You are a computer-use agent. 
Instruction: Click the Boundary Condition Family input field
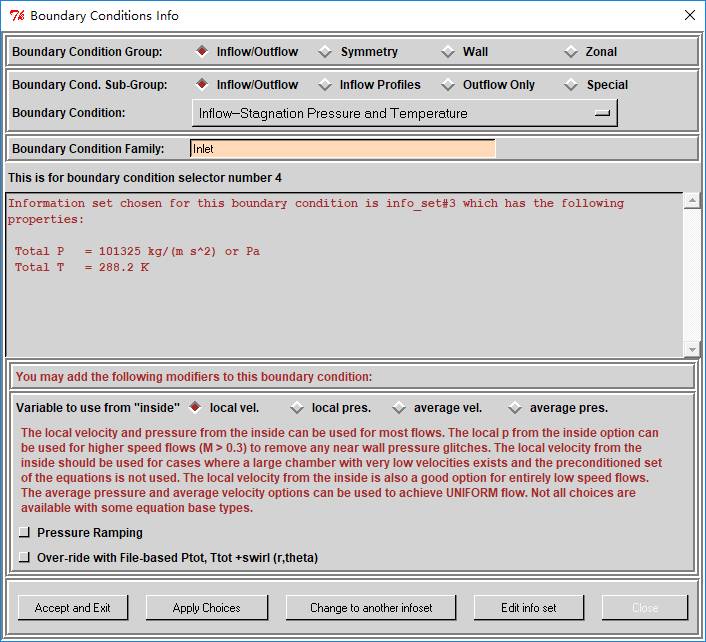pos(342,149)
